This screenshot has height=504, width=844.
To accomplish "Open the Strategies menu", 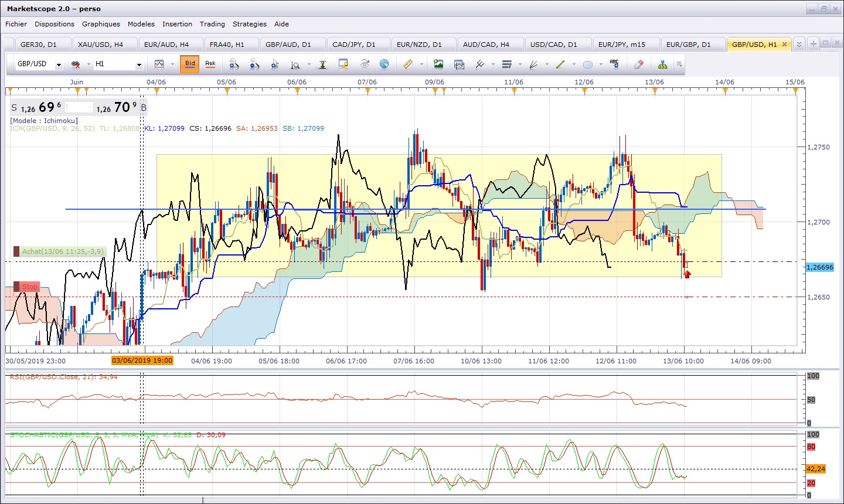I will pos(250,24).
